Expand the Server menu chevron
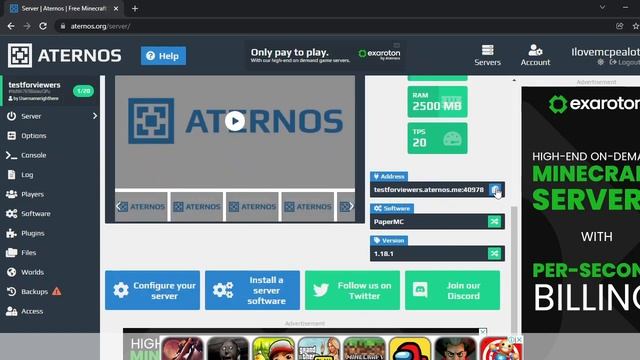Viewport: 640px width, 360px height. point(95,116)
